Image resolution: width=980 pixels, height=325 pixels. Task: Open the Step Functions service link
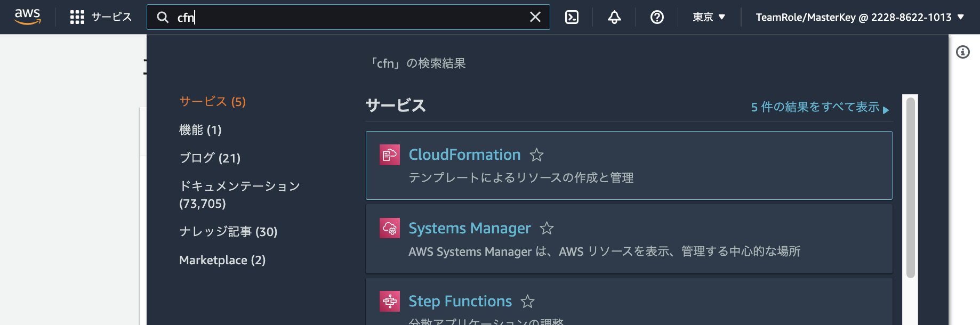(460, 301)
